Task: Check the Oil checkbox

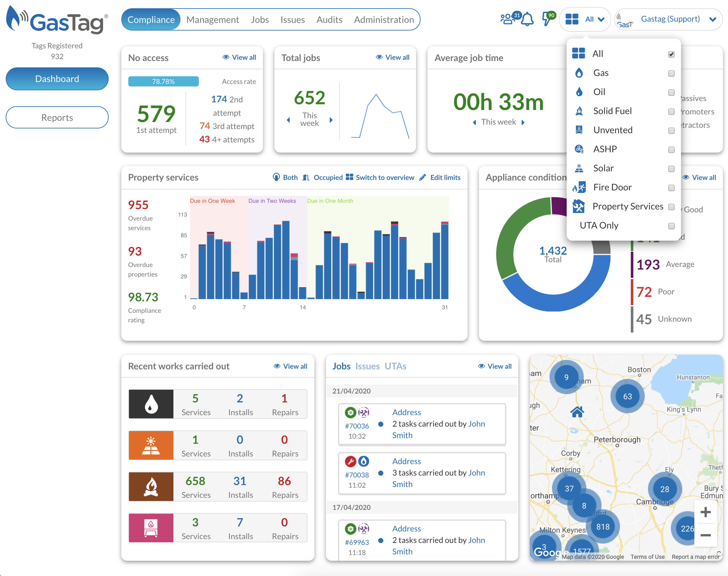Action: [x=671, y=93]
